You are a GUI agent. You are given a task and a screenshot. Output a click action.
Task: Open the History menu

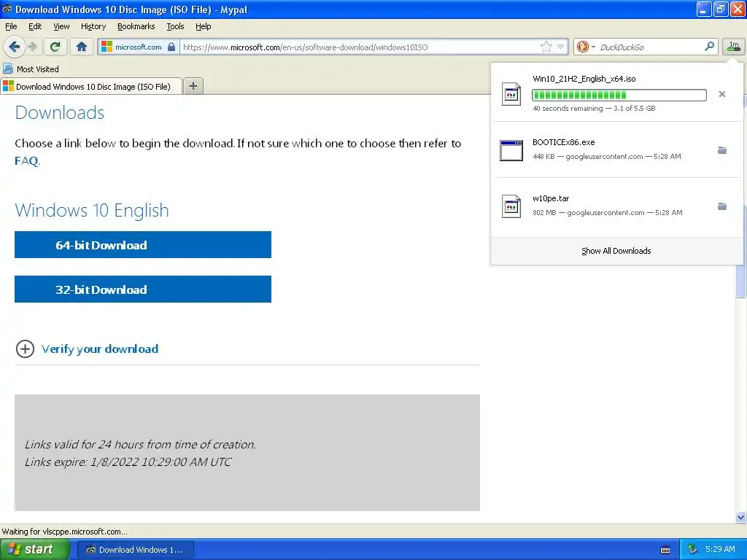93,26
